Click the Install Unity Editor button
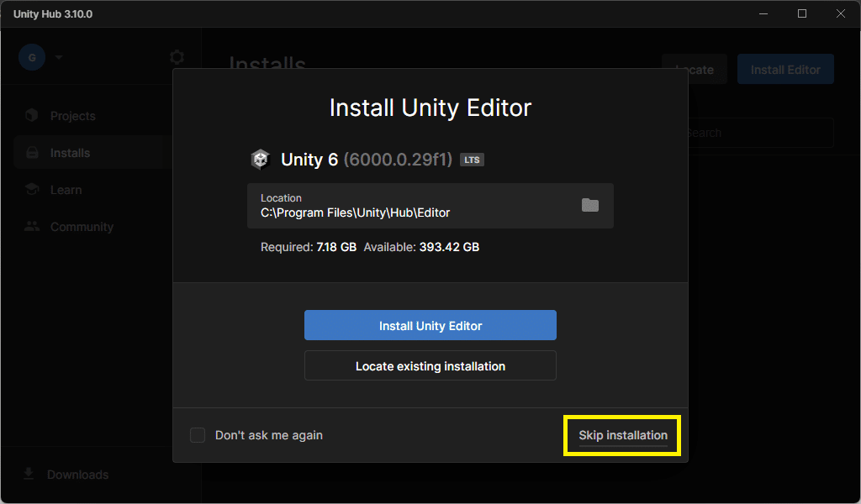The height and width of the screenshot is (504, 861). 430,325
